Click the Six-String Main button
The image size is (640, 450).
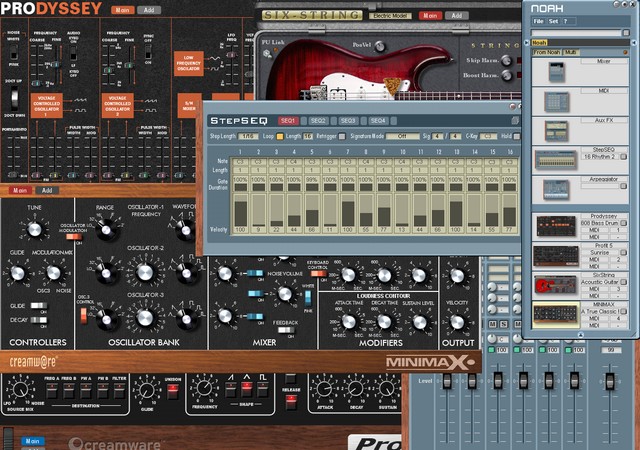[x=430, y=16]
